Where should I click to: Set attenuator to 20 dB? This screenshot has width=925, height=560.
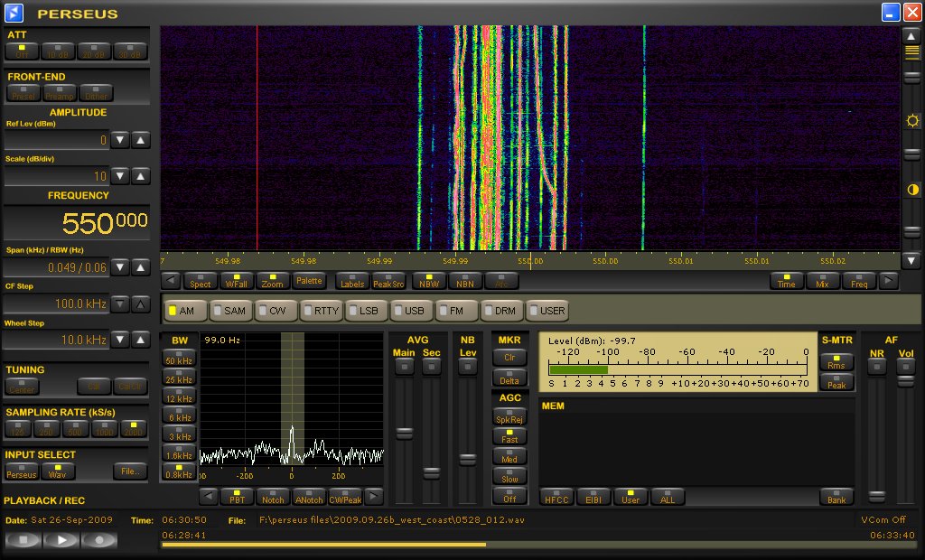pos(94,51)
